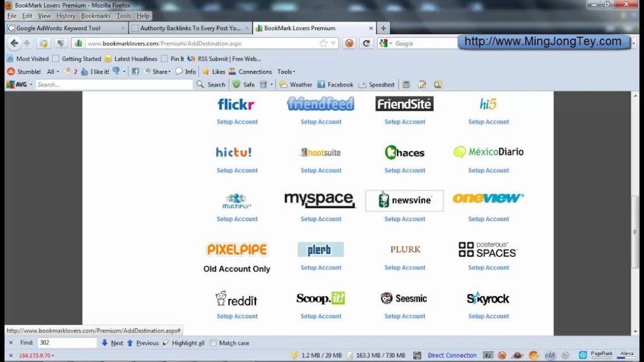644x362 pixels.
Task: Open the File menu
Action: (x=12, y=16)
